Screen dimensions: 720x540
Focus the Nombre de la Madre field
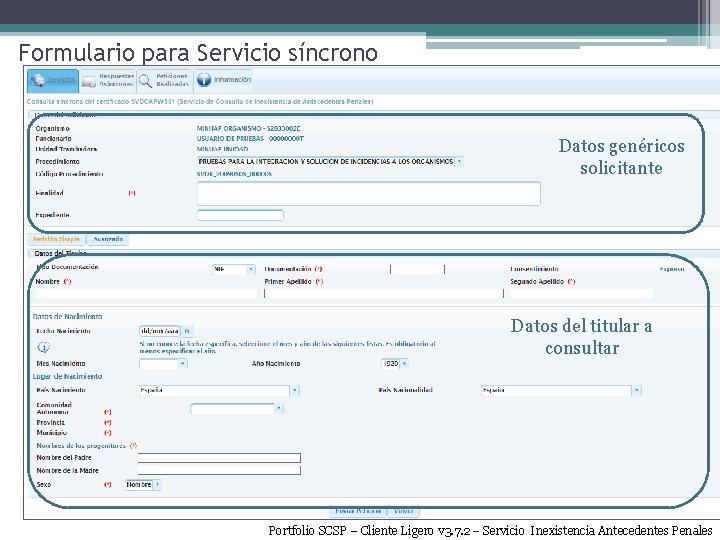219,470
